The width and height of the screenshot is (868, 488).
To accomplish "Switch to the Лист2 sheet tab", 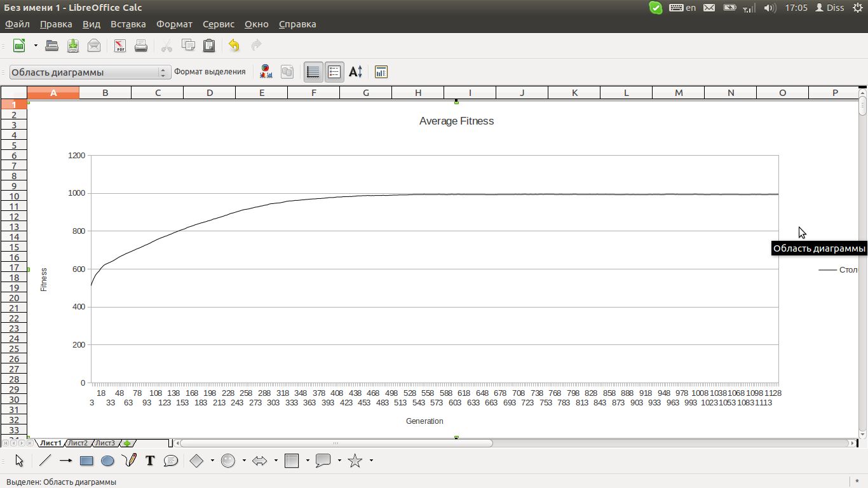I will point(78,443).
